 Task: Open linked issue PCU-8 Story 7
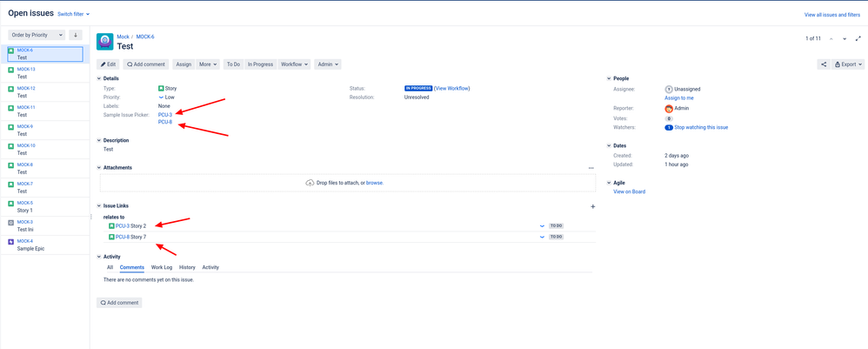tap(130, 237)
